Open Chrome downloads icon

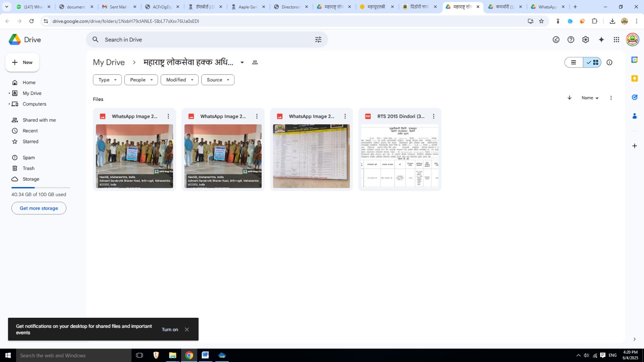tap(612, 21)
